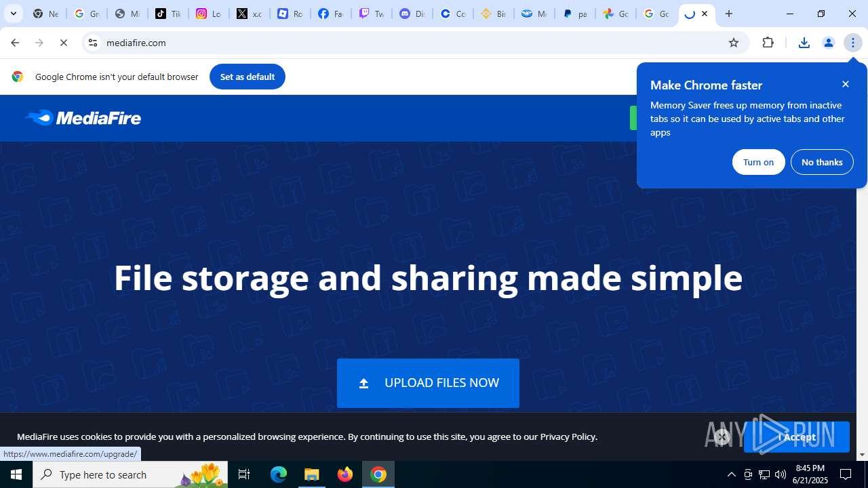The width and height of the screenshot is (868, 488).
Task: Decline Memory Saver with No thanks
Action: click(x=822, y=162)
